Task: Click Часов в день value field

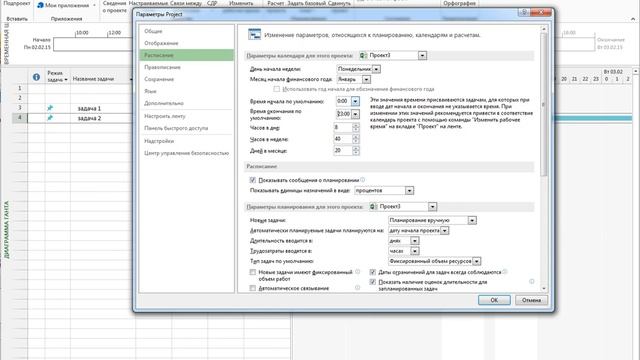Action: (x=343, y=128)
